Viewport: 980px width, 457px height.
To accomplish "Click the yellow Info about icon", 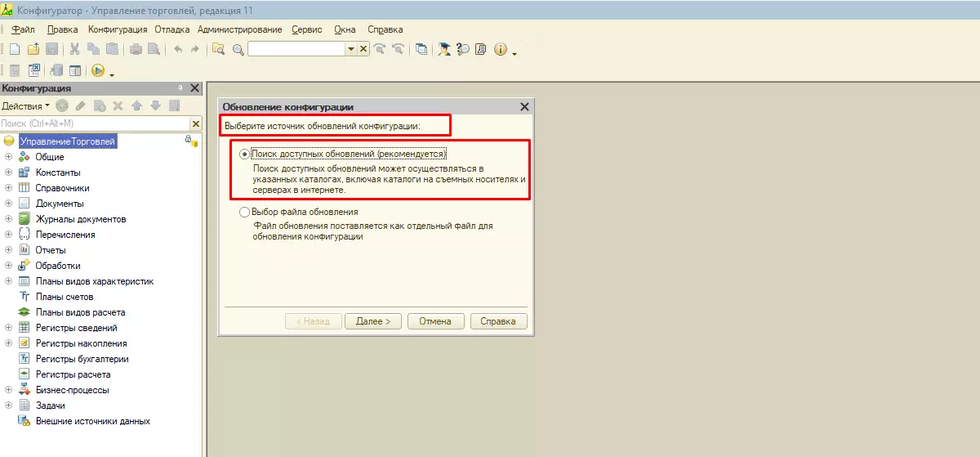I will point(501,49).
